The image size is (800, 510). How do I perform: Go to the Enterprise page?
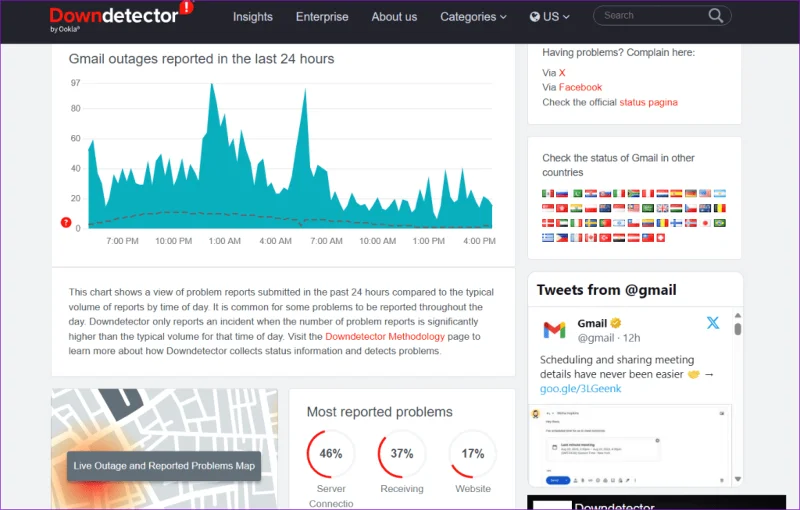pyautogui.click(x=322, y=17)
